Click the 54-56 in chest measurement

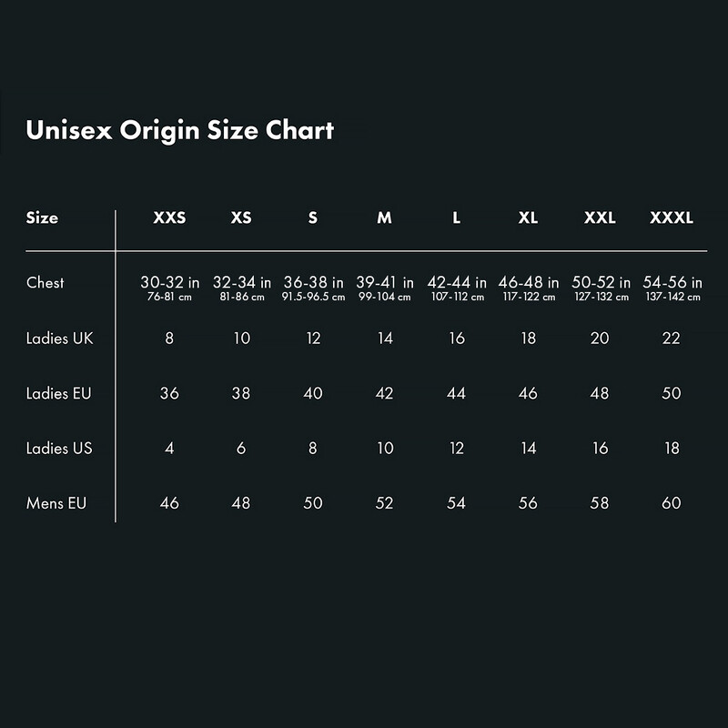click(x=672, y=284)
